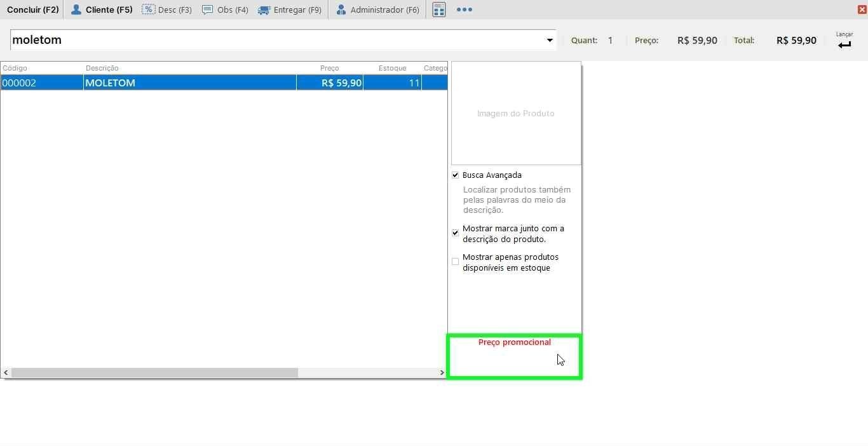This screenshot has width=868, height=446.
Task: Click the Administrador user icon
Action: click(341, 10)
